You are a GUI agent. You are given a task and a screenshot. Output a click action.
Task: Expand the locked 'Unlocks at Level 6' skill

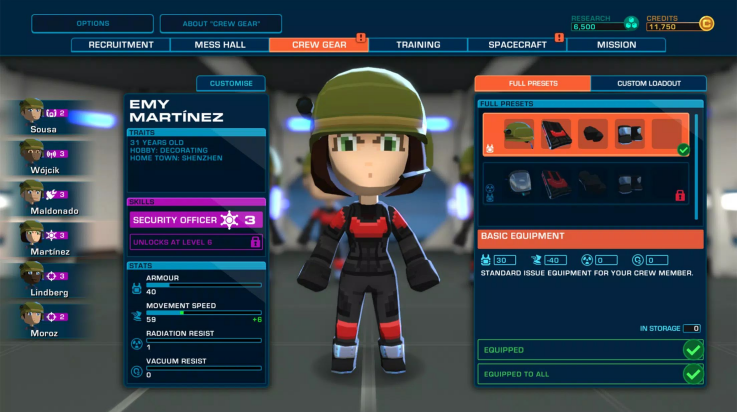click(196, 242)
